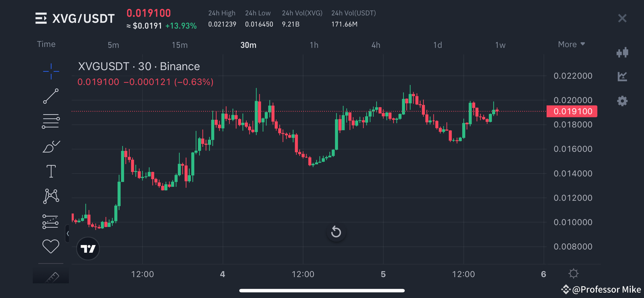The image size is (644, 298).
Task: Open the horizontal lines drawing tool
Action: [51, 121]
